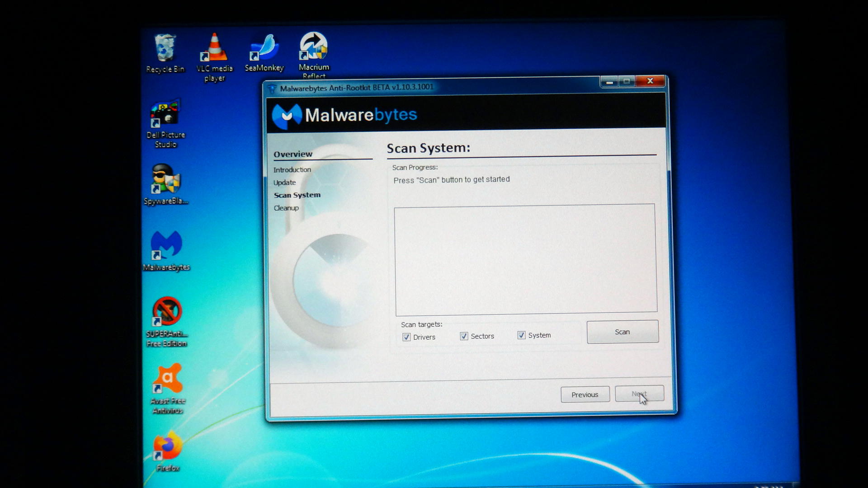Click the 'Scan targets:' label
This screenshot has height=488, width=868.
click(x=421, y=324)
